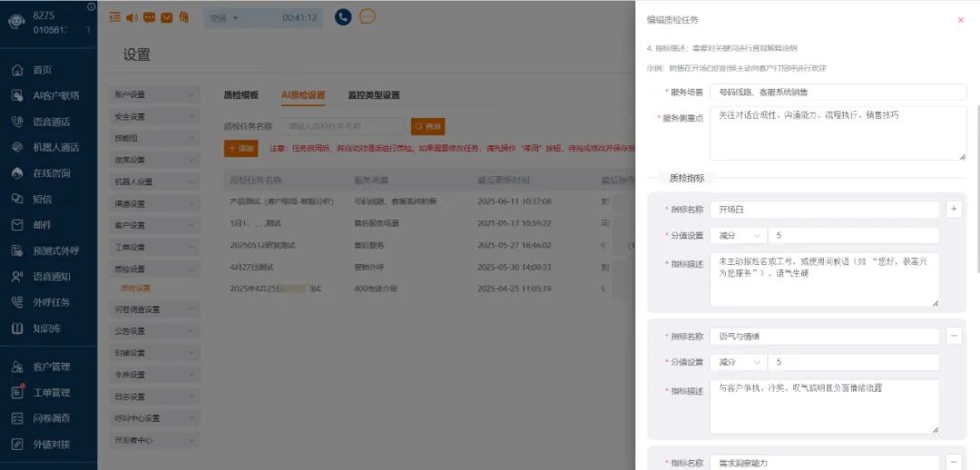This screenshot has width=980, height=470.
Task: Open 分值设置 dropdown for 开场白 indicator
Action: [738, 236]
